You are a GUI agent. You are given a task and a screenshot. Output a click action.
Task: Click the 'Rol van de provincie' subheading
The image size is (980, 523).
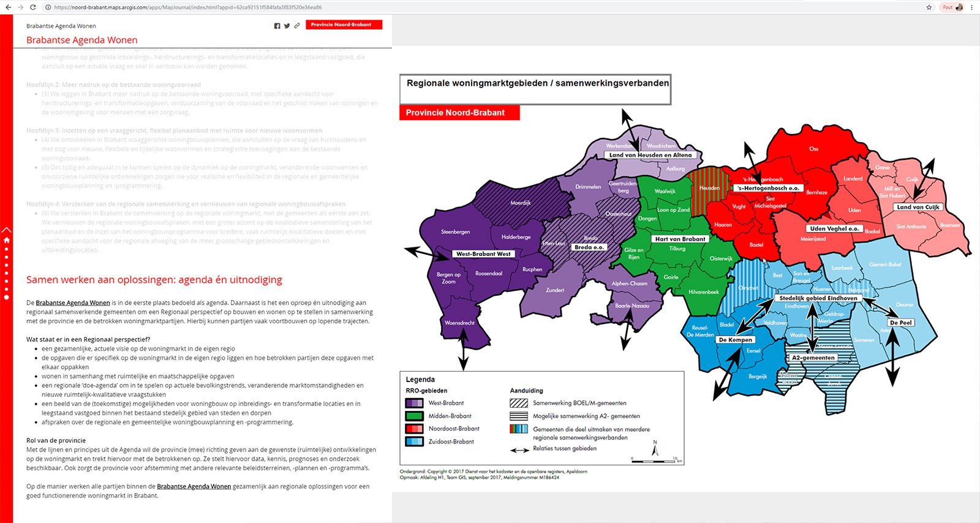56,440
